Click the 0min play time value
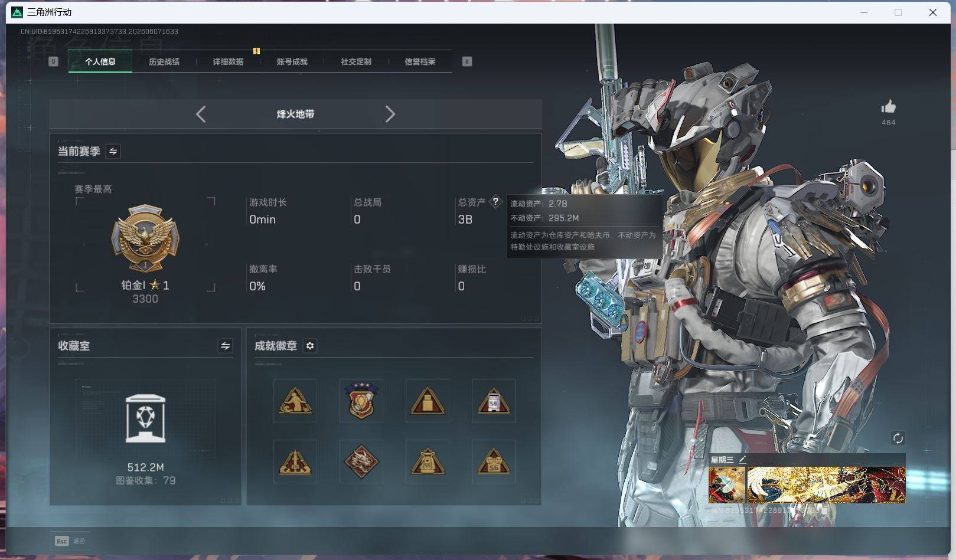 (262, 220)
